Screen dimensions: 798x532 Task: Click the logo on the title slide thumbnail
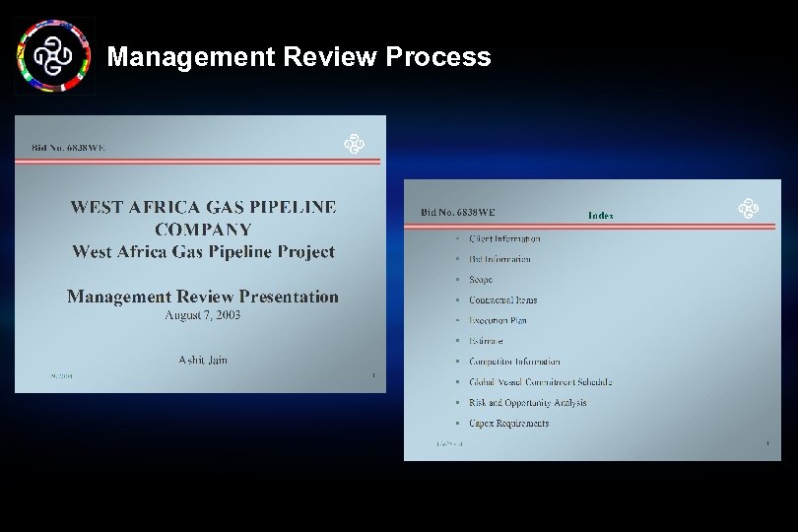[355, 144]
